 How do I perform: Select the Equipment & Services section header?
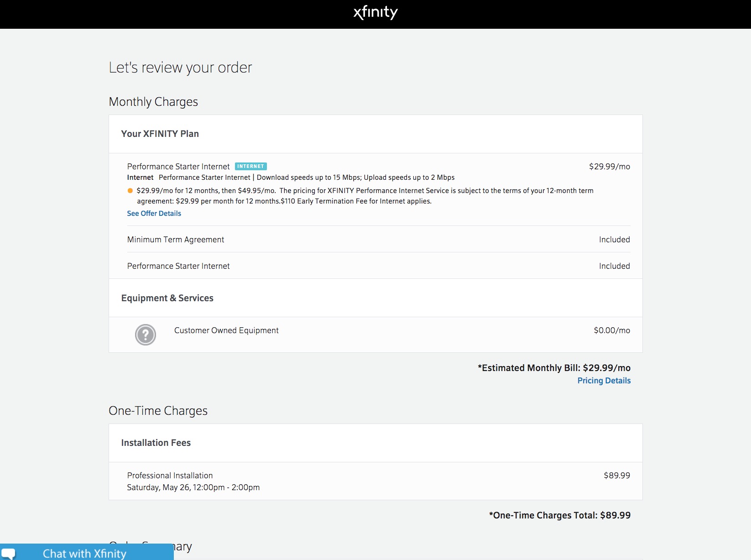tap(167, 298)
